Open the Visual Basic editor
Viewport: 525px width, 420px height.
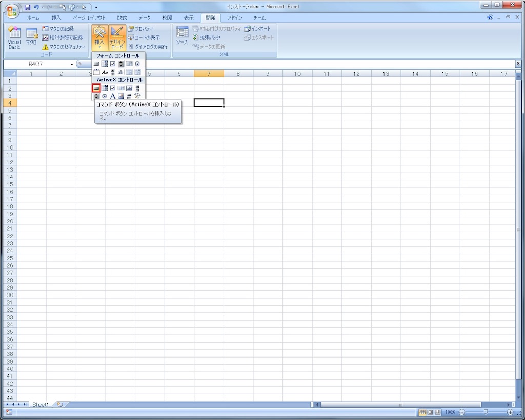click(x=14, y=37)
